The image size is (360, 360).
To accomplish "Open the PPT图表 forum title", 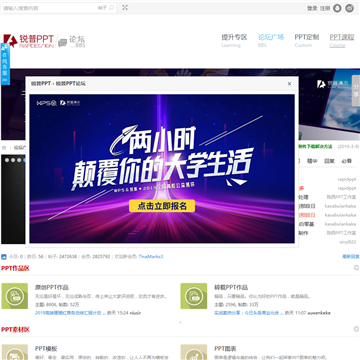I will 225,349.
